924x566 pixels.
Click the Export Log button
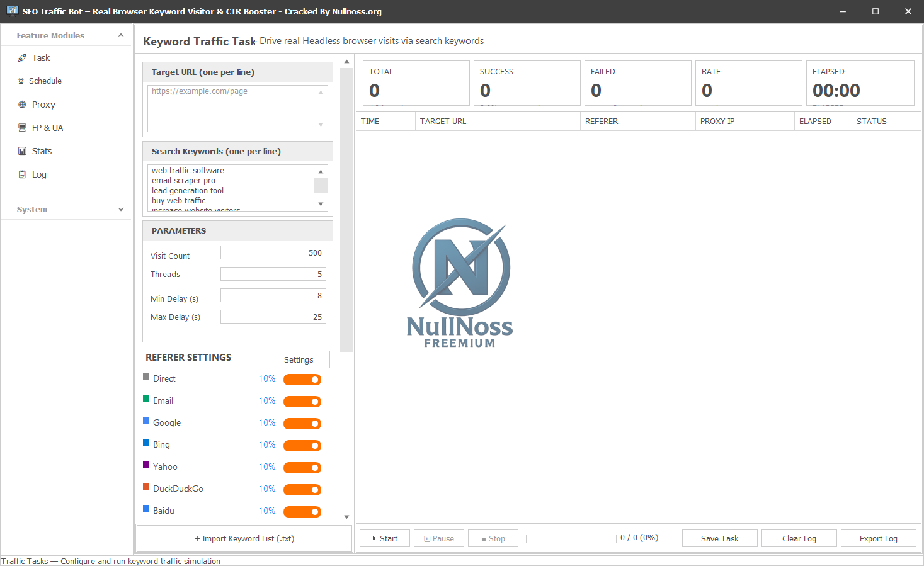878,539
